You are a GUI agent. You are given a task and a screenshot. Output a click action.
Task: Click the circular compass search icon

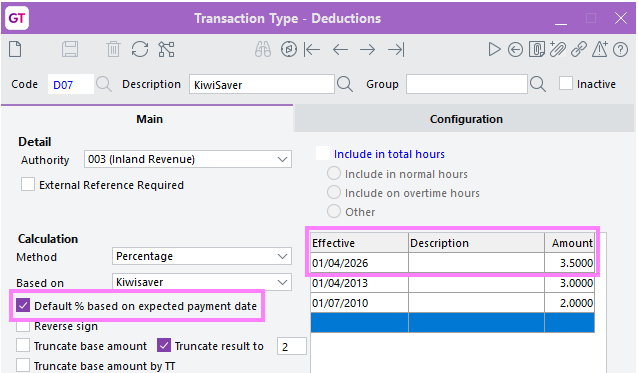pyautogui.click(x=288, y=49)
